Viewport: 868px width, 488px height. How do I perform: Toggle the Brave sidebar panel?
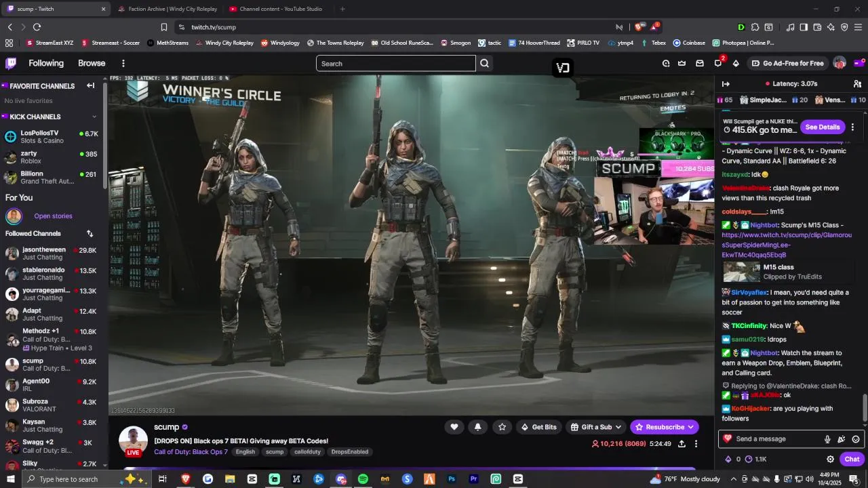coord(804,27)
